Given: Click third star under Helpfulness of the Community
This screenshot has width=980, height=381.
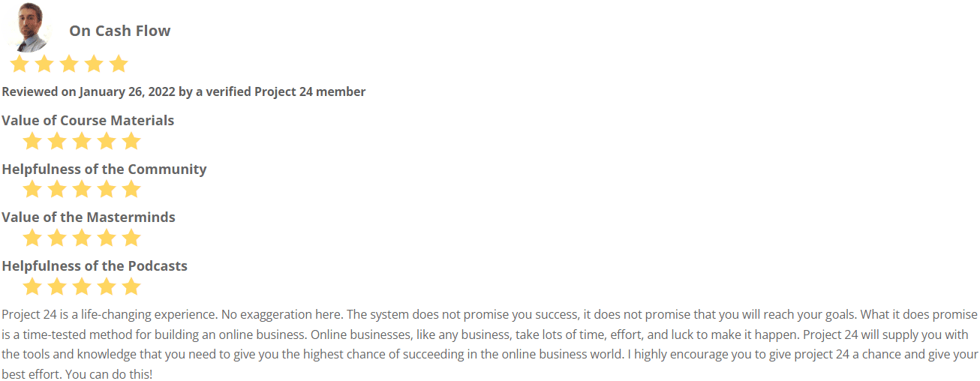Looking at the screenshot, I should pyautogui.click(x=82, y=189).
